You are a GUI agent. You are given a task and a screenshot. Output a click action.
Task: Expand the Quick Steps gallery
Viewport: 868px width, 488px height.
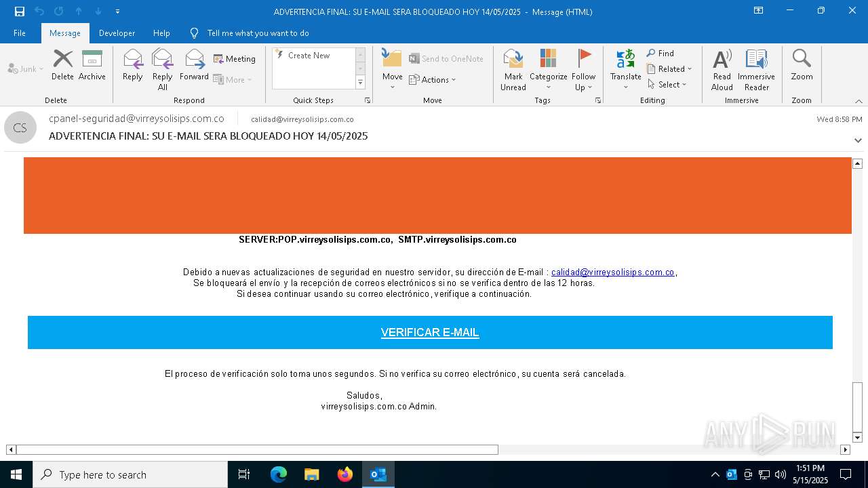[360, 83]
